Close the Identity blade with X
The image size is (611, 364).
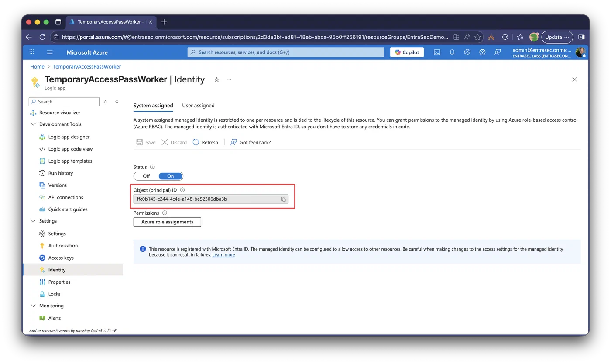(x=574, y=79)
